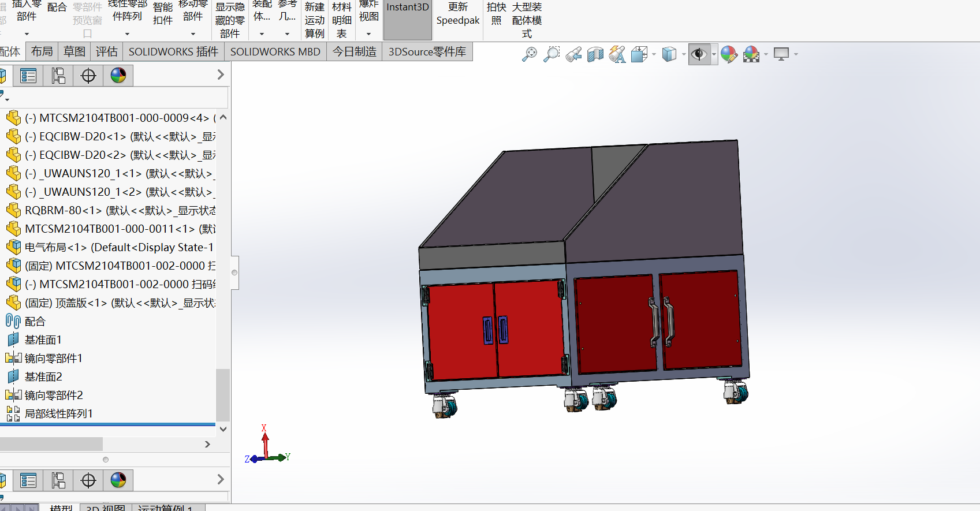Click the 拍快照 snapshot button
The width and height of the screenshot is (980, 511).
[x=496, y=14]
